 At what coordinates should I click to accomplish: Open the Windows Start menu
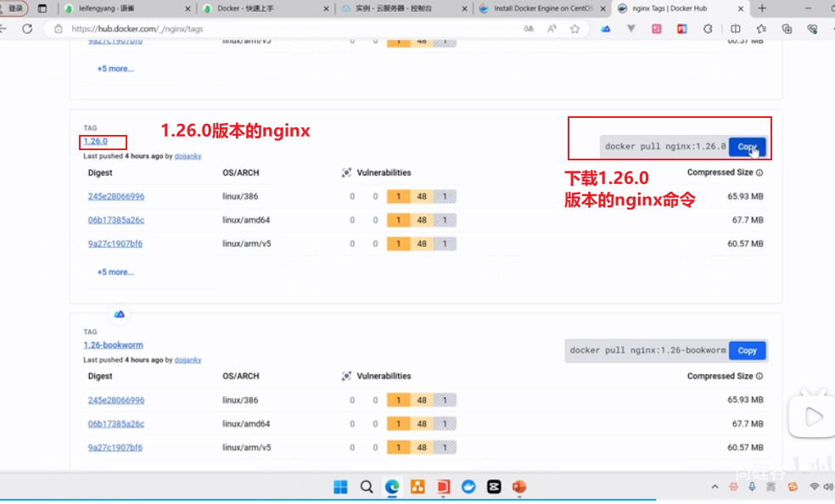tap(341, 486)
